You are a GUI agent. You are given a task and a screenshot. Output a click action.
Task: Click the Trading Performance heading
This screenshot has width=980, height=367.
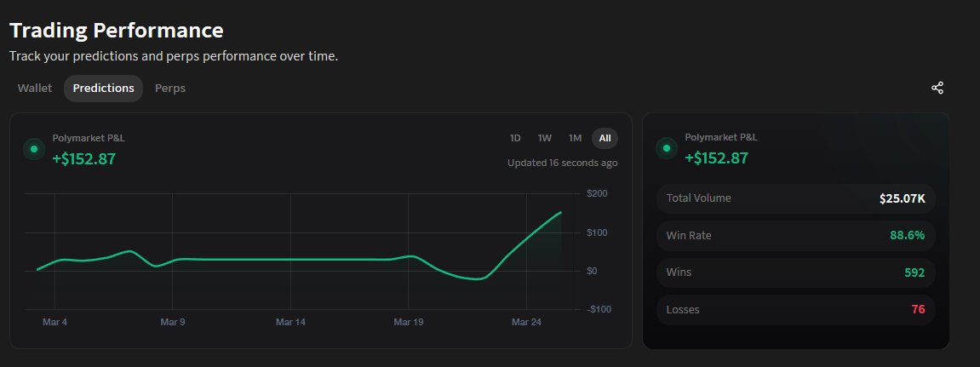[117, 31]
